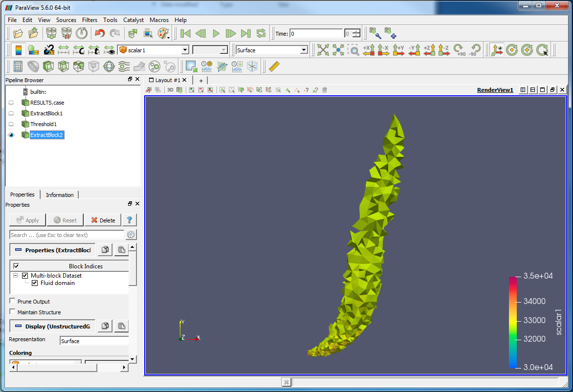Click the Reset Camera icon
The image size is (573, 392).
pyautogui.click(x=323, y=50)
